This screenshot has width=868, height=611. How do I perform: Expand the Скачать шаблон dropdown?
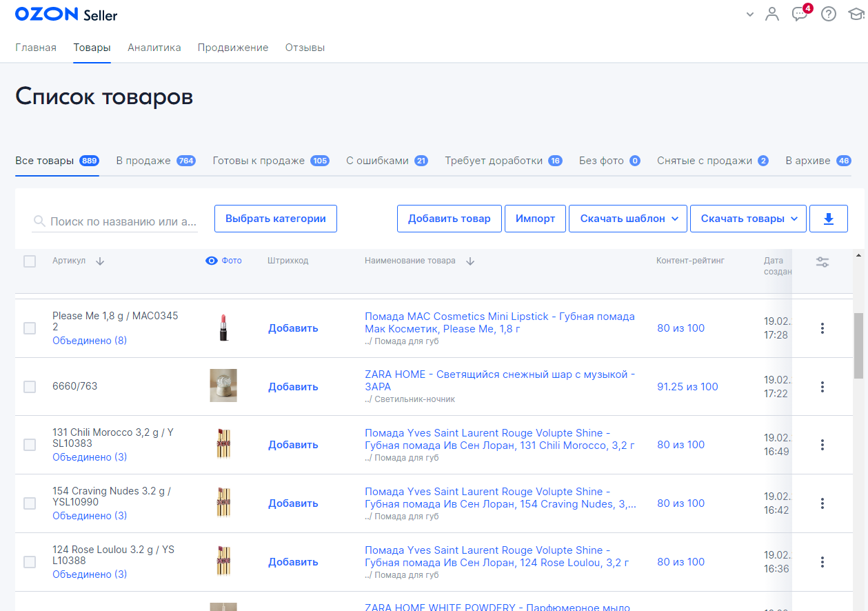[628, 219]
